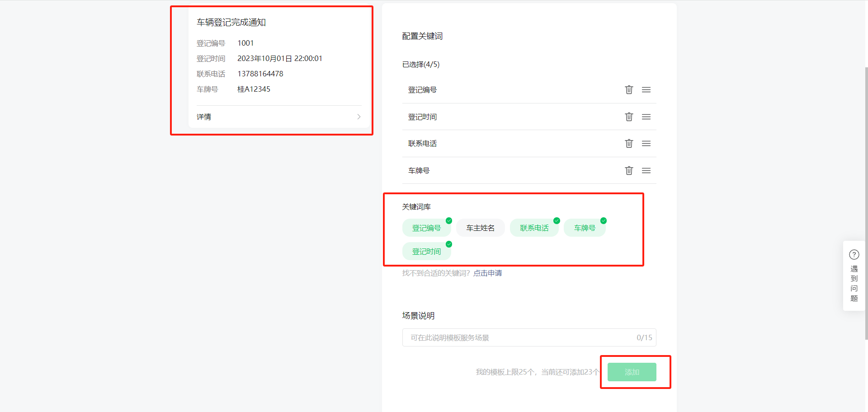
Task: Click the 0/15 character counter
Action: [x=644, y=337]
